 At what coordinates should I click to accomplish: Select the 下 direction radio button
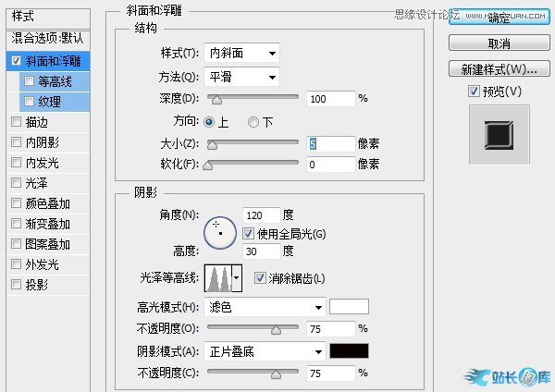(253, 122)
